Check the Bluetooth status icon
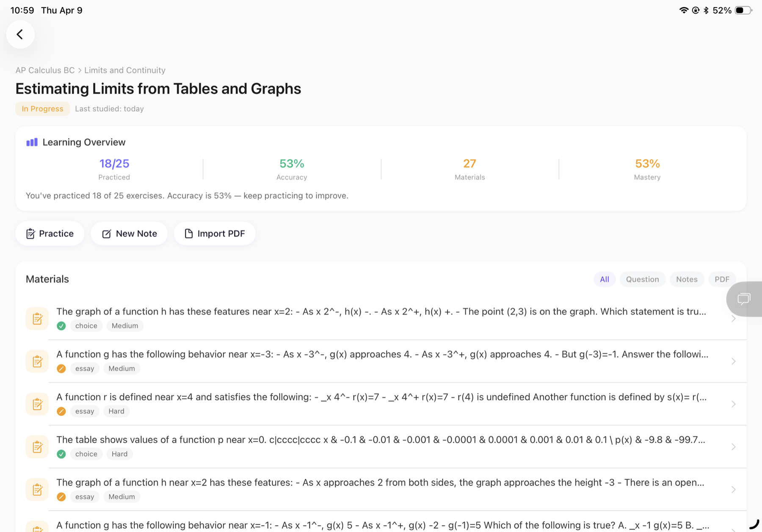Screen dimensions: 762x532 click(706, 10)
